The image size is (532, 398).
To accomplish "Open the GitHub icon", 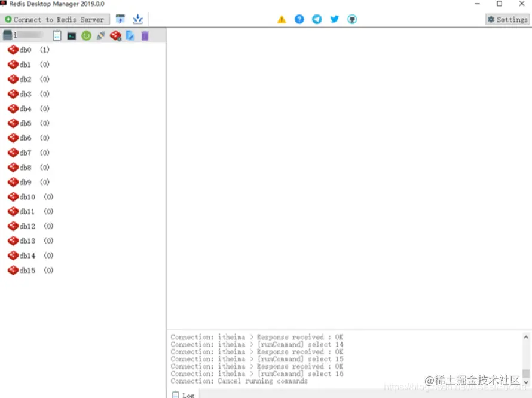I will 352,19.
